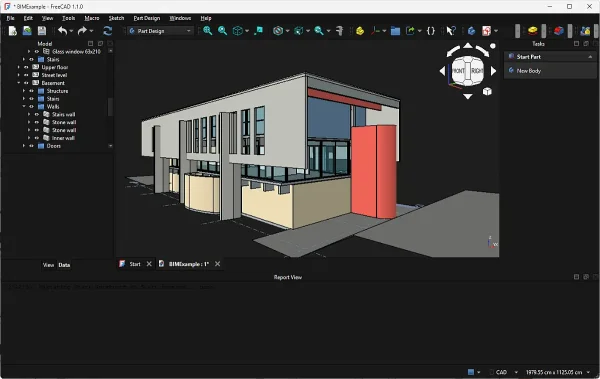This screenshot has height=379, width=600.
Task: Fit all content in the view
Action: pyautogui.click(x=208, y=31)
